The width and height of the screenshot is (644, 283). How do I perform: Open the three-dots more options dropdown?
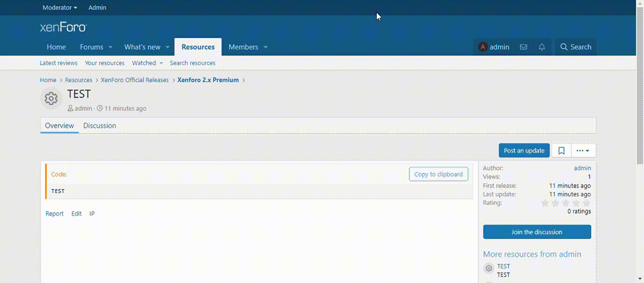tap(583, 150)
